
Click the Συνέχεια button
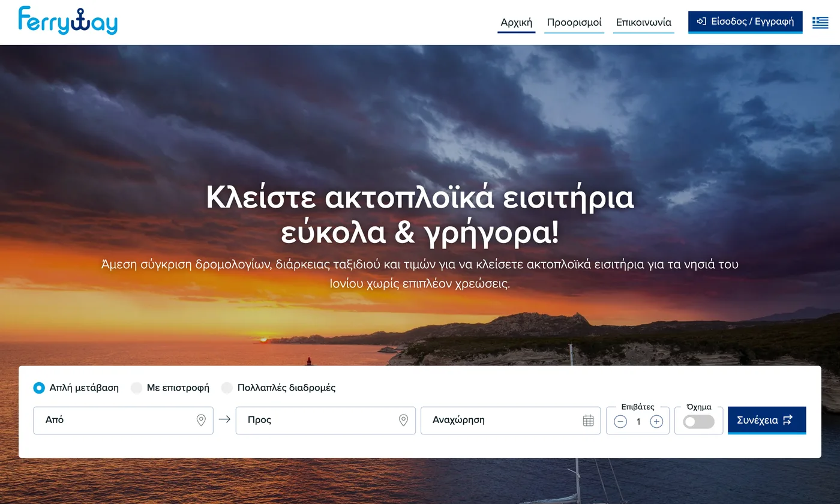[x=767, y=420]
